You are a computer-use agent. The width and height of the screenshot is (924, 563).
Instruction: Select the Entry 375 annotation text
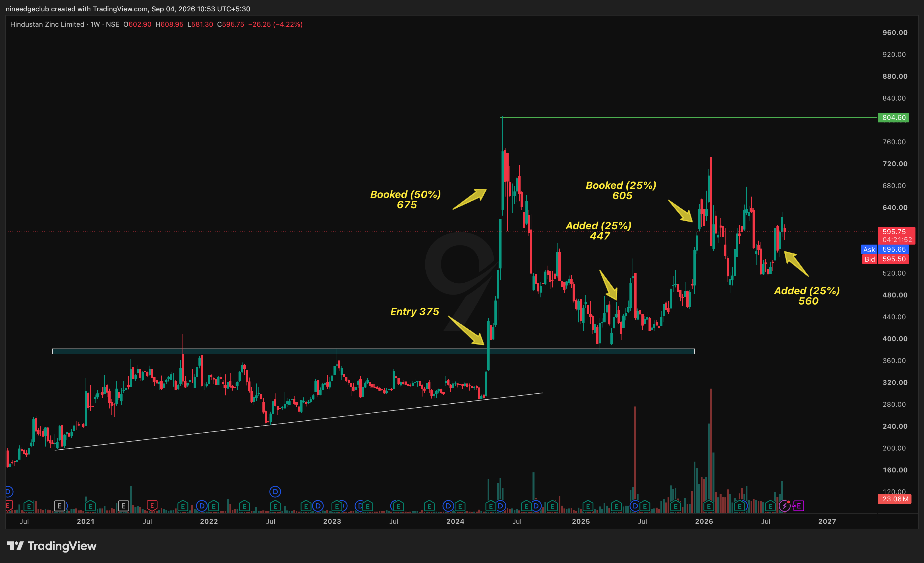point(415,312)
